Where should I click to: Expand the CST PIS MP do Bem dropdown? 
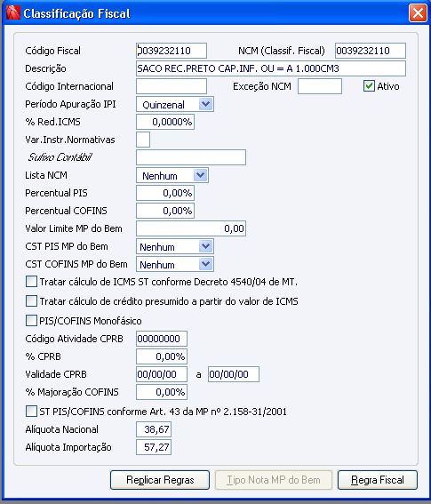[205, 246]
